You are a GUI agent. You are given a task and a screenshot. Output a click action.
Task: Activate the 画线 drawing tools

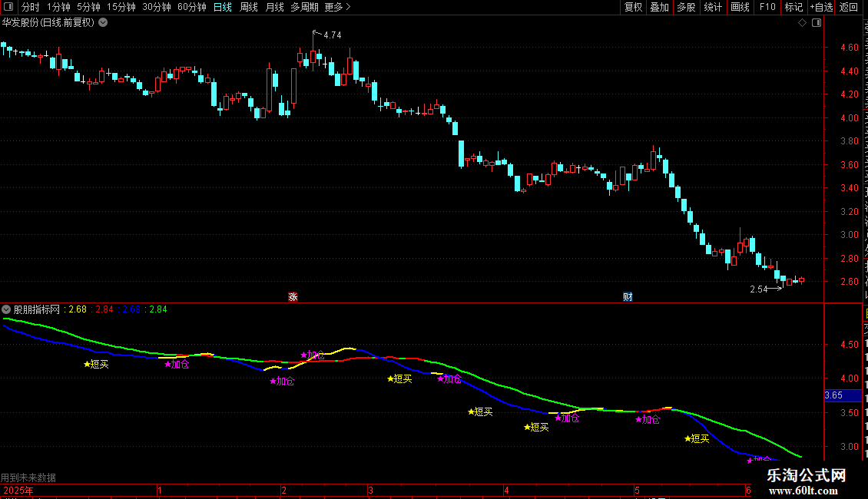[740, 7]
